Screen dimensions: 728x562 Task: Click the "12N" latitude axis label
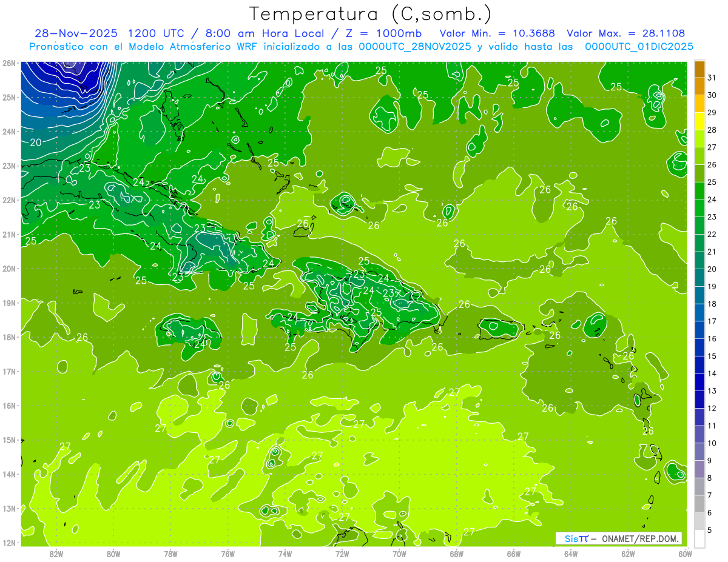[x=8, y=543]
